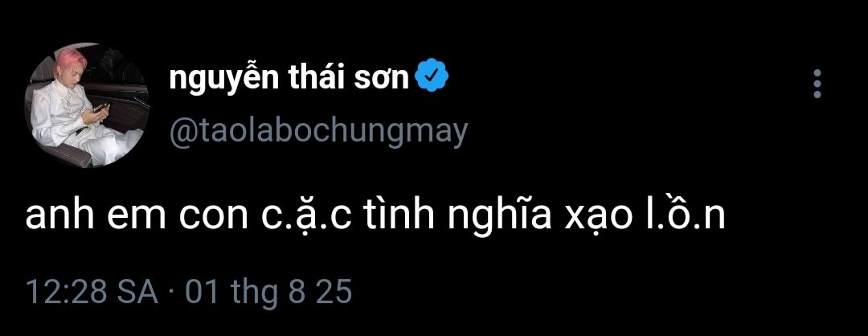Screen dimensions: 868x336
Task: Select the tweet's main text line
Action: coord(375,217)
